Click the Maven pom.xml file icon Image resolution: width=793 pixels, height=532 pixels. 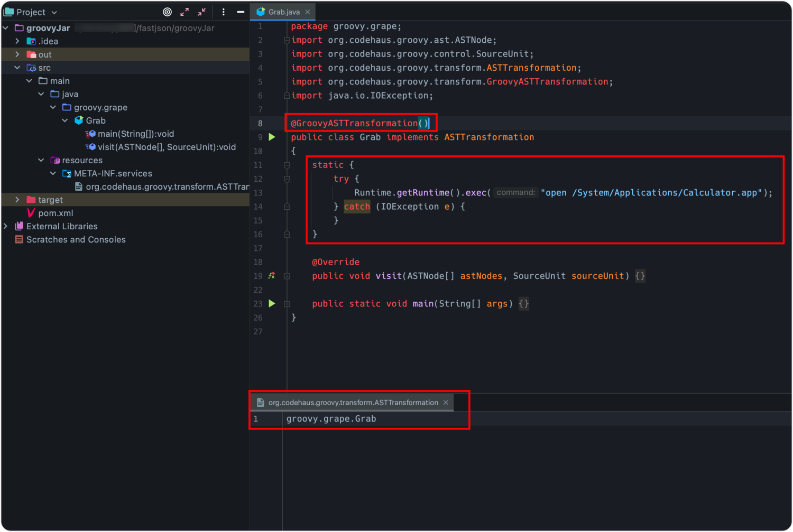click(31, 213)
